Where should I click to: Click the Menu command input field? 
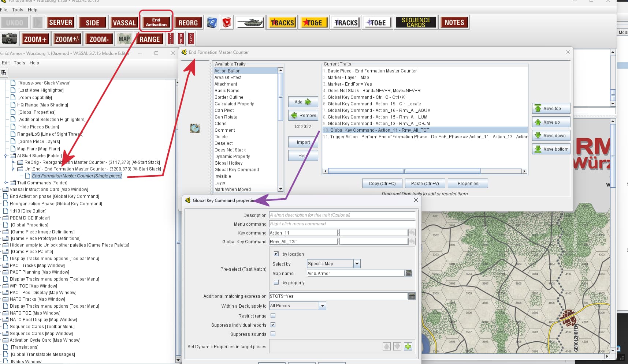pos(342,224)
